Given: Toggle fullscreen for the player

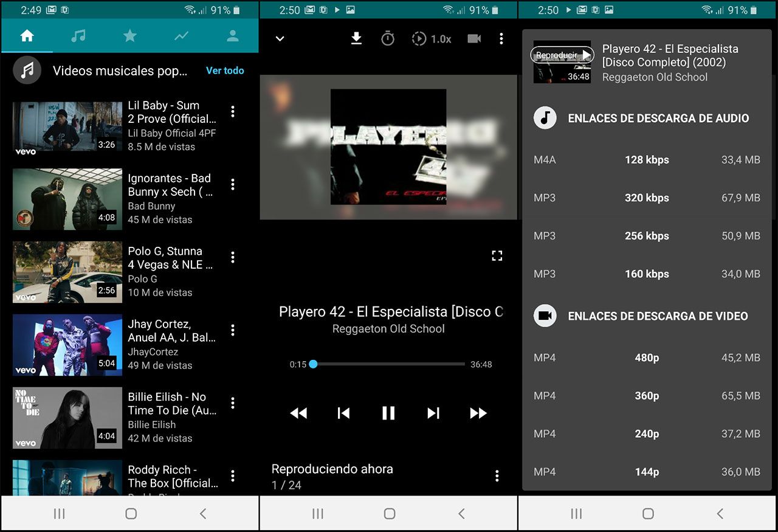Looking at the screenshot, I should (497, 255).
